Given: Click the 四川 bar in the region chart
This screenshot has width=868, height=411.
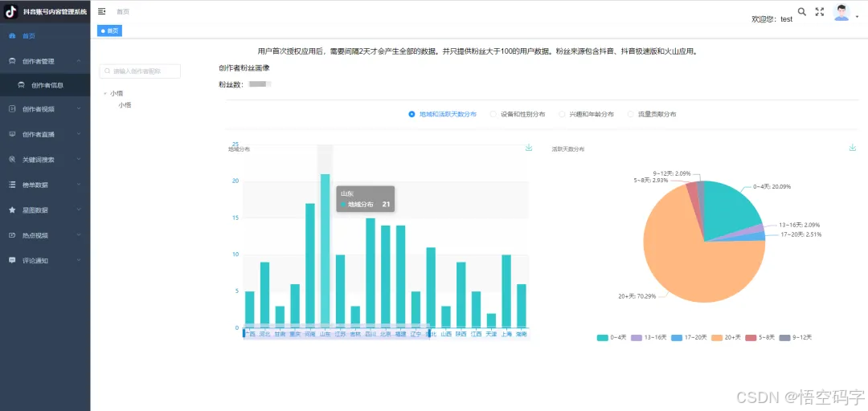Looking at the screenshot, I should (x=371, y=273).
